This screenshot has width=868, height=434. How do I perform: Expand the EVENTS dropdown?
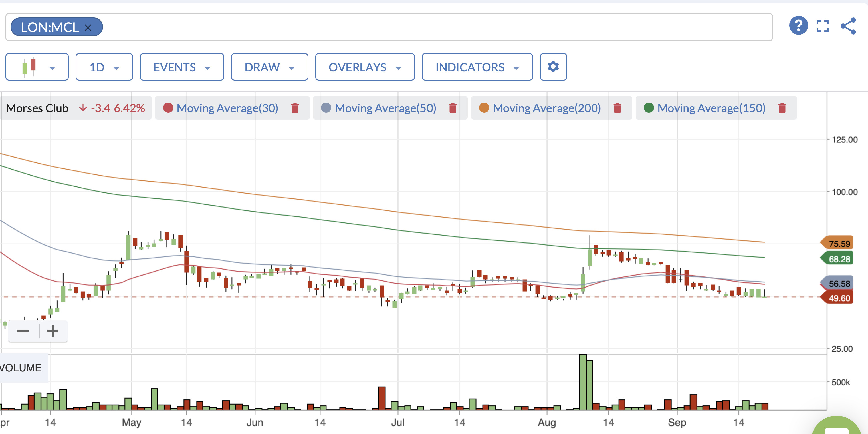click(182, 67)
